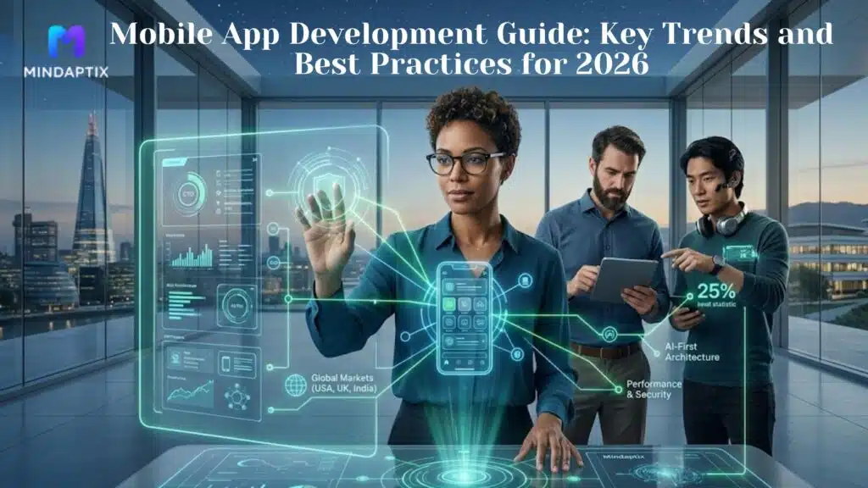
Task: Click the MINDAPTIX brand name text
Action: [x=66, y=72]
